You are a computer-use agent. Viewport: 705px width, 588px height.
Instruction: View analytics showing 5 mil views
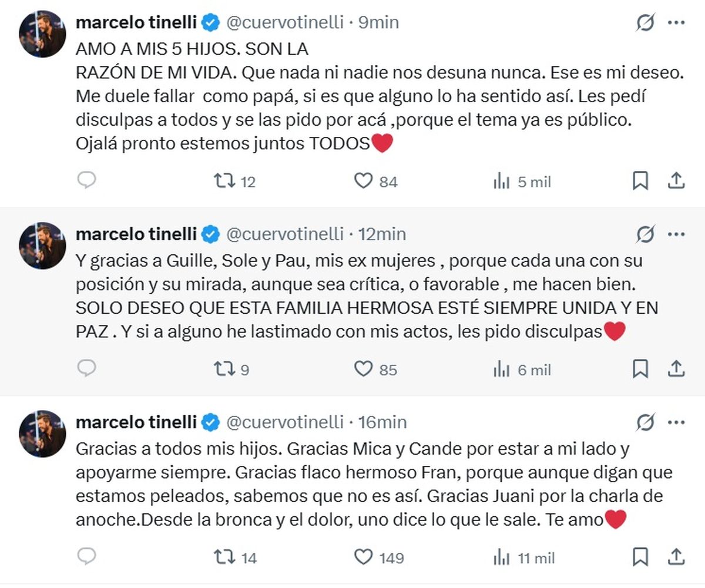click(501, 182)
